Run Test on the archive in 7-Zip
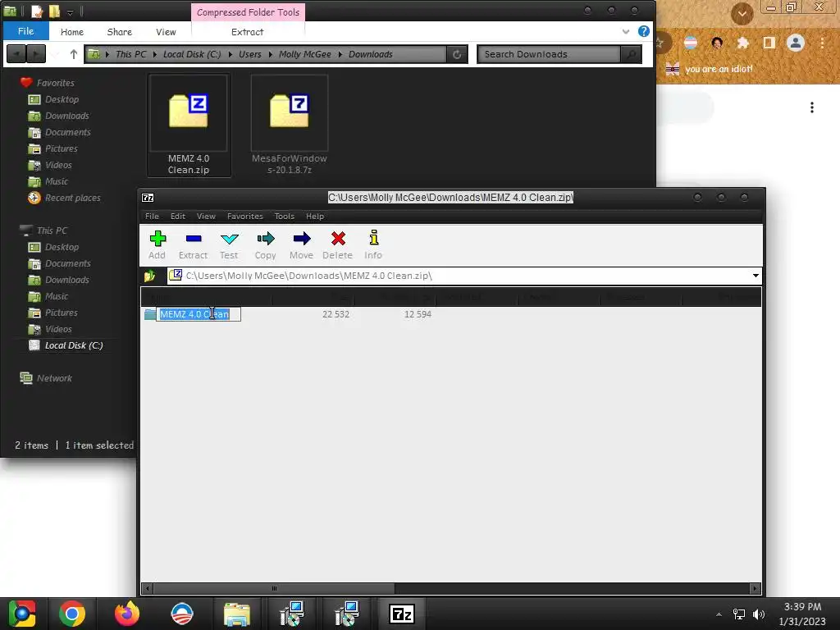This screenshot has height=630, width=840. tap(229, 244)
